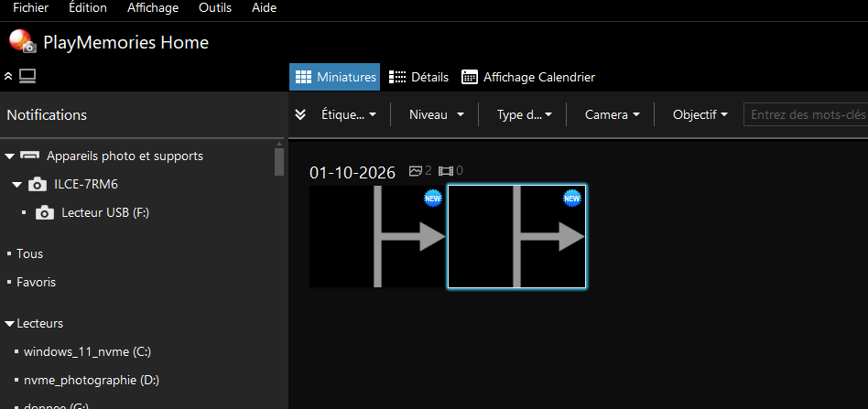Open the Affichage menu

point(153,7)
